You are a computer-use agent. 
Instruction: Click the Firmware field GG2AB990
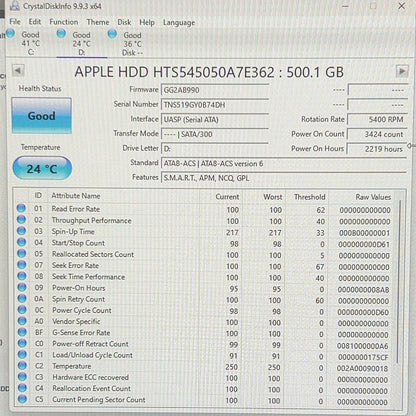[215, 90]
